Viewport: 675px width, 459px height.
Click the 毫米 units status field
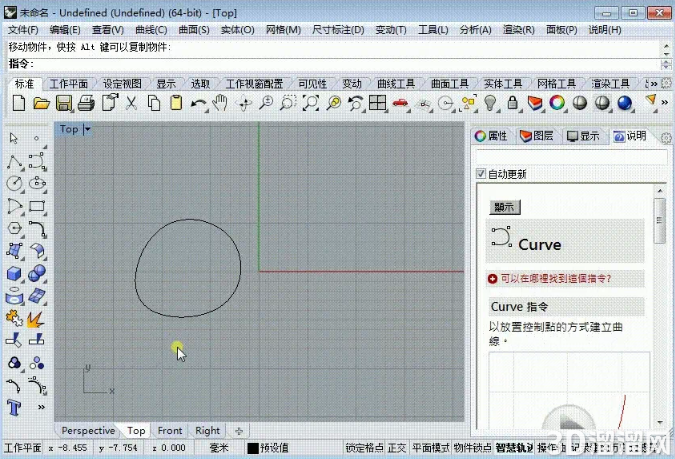(x=219, y=448)
